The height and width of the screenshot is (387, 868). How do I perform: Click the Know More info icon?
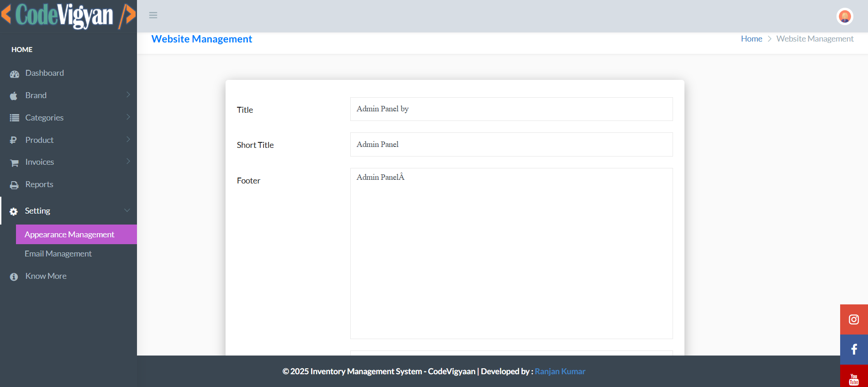pyautogui.click(x=14, y=277)
